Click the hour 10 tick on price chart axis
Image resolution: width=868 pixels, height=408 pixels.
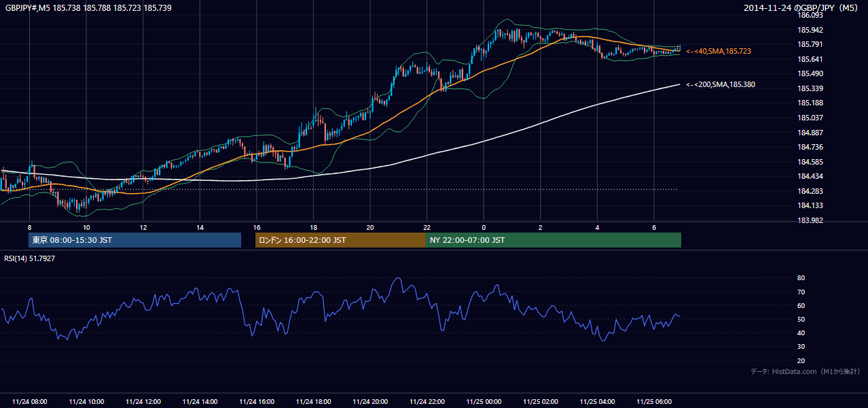click(x=86, y=226)
